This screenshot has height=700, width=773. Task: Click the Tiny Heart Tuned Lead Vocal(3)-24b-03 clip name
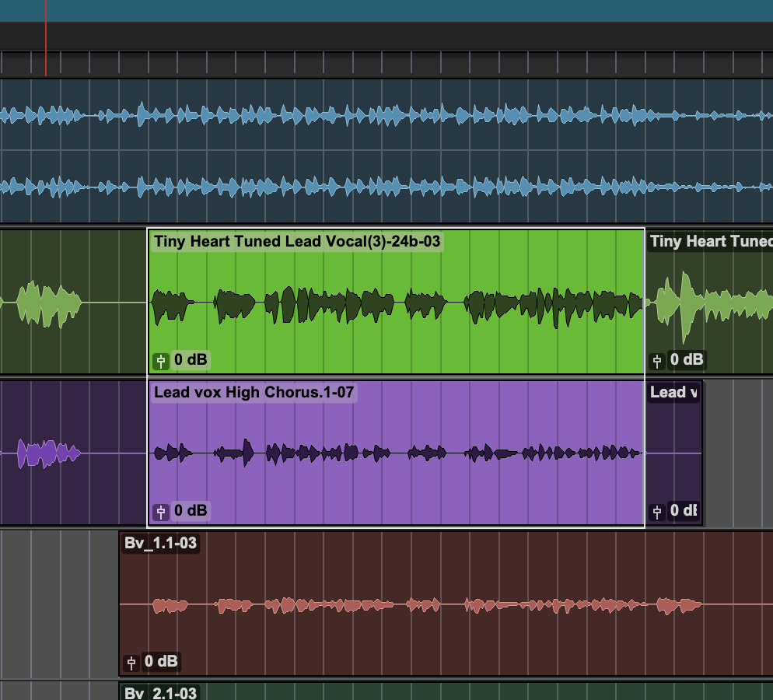(297, 242)
